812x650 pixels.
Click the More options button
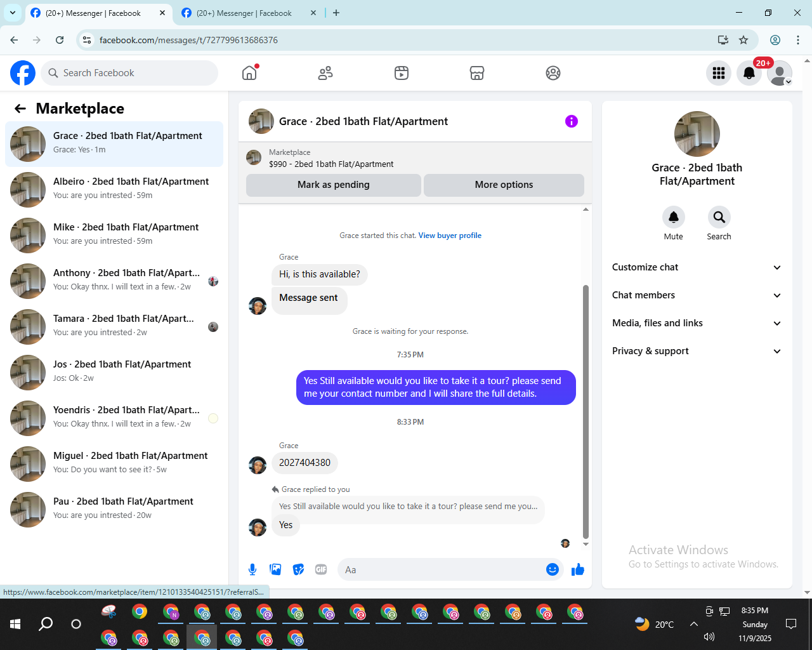coord(504,185)
